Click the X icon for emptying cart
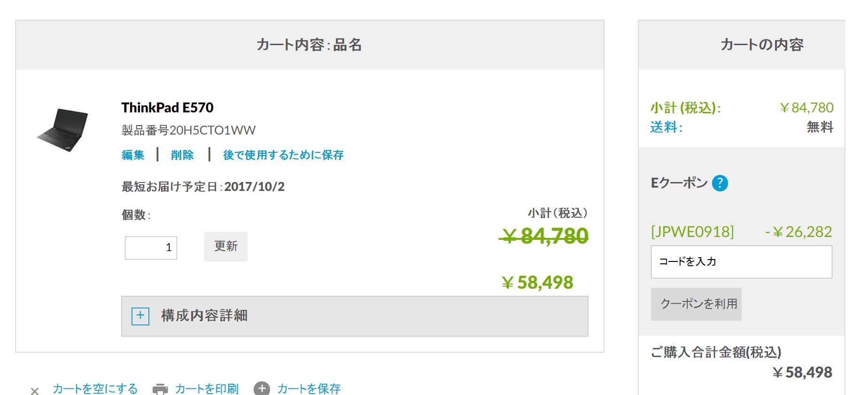 [x=34, y=390]
